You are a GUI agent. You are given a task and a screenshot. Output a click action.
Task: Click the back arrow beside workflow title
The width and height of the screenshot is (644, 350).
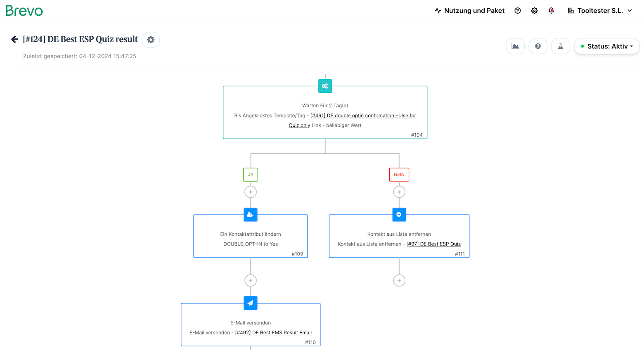[14, 39]
